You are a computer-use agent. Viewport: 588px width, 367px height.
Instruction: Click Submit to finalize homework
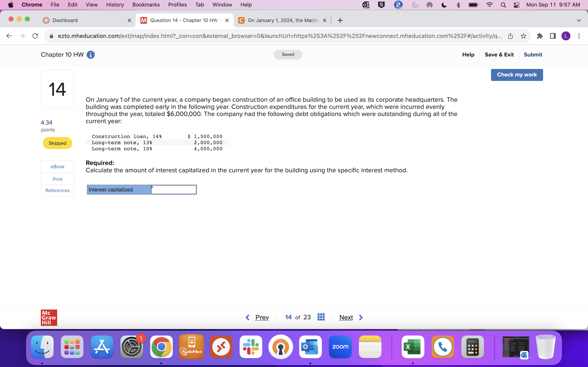point(533,54)
